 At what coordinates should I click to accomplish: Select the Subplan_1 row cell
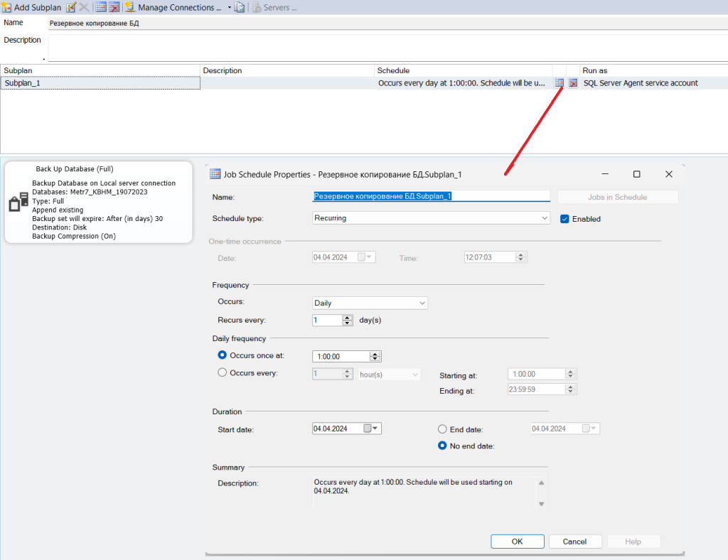tap(100, 83)
